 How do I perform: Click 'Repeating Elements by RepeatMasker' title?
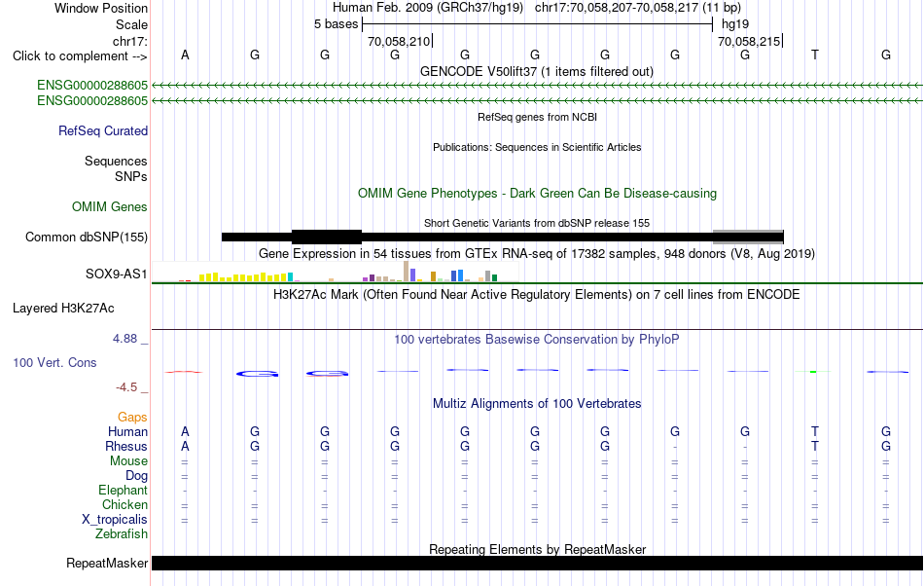pyautogui.click(x=537, y=549)
